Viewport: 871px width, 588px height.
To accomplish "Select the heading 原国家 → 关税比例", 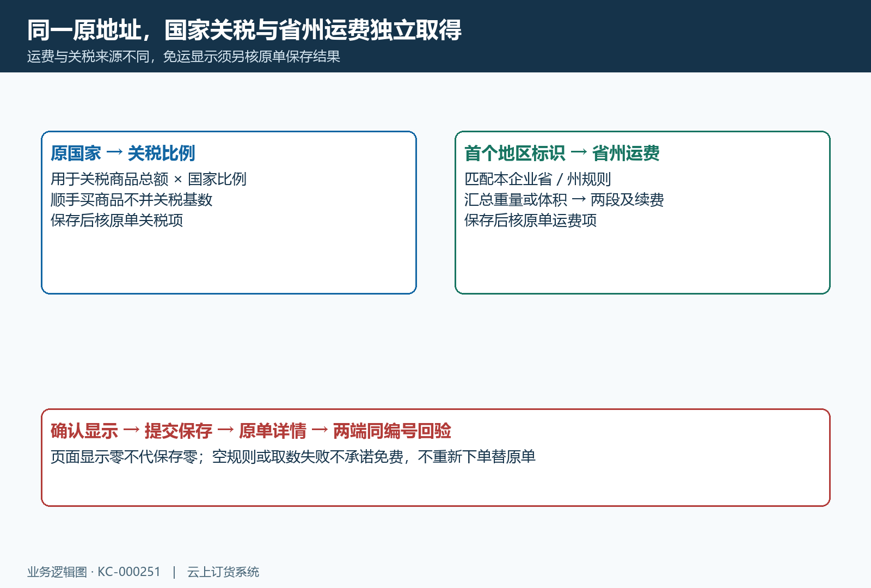I will coord(122,154).
